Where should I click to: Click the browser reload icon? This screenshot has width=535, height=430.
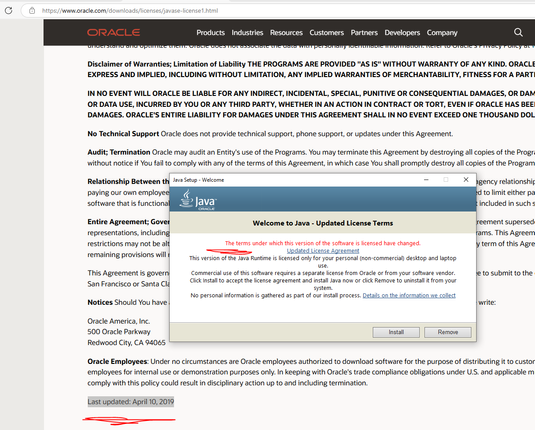click(9, 11)
